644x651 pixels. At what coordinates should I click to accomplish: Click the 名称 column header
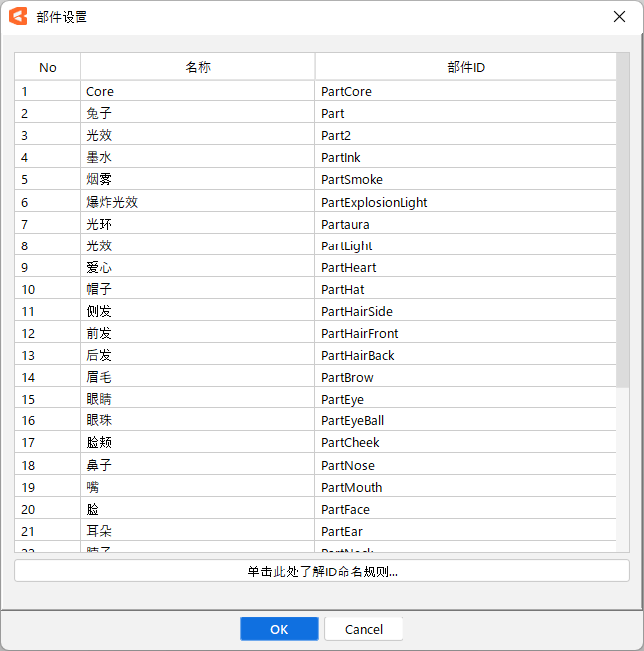198,67
